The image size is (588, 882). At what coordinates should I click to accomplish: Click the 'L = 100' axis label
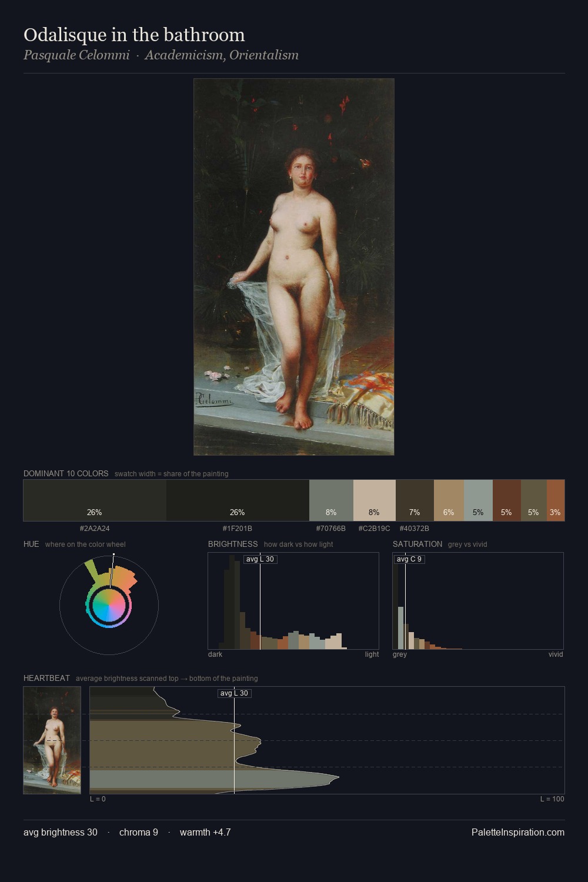552,799
